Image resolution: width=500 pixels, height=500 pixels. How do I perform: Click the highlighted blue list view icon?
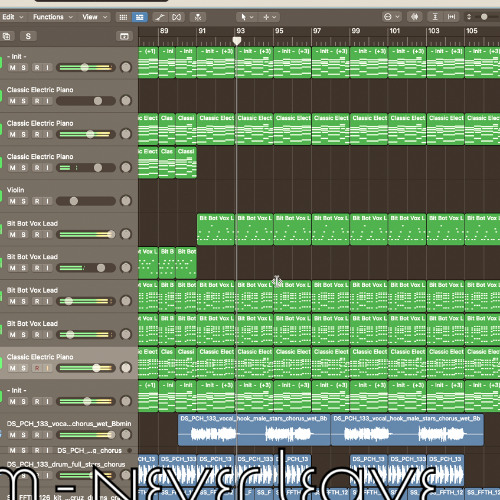[x=140, y=17]
